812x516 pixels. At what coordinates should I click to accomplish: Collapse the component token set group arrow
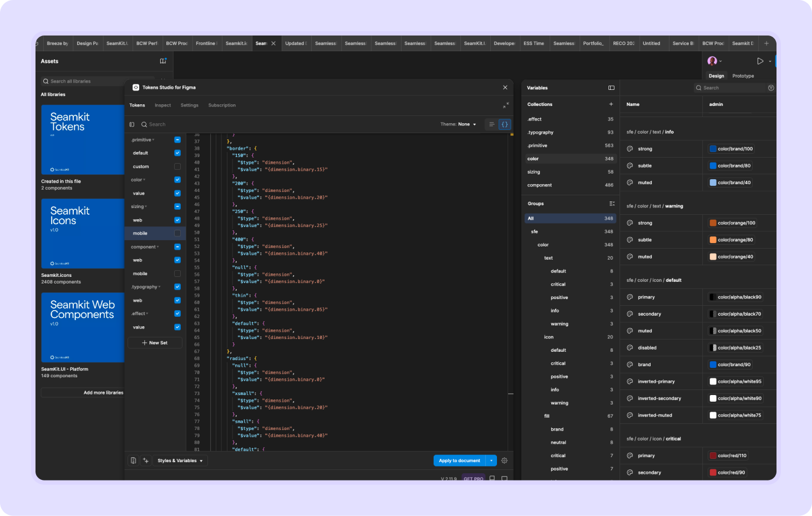coord(158,247)
